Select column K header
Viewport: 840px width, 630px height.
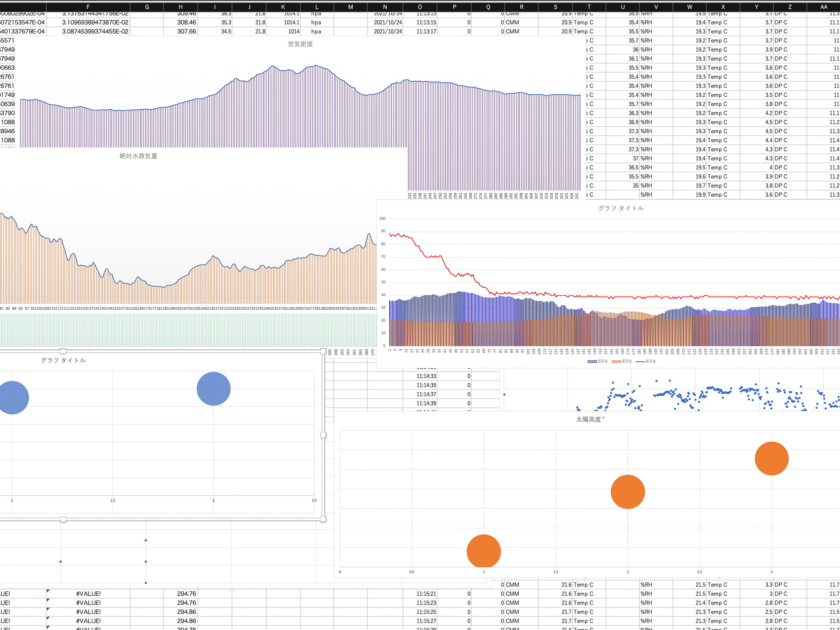tap(283, 7)
